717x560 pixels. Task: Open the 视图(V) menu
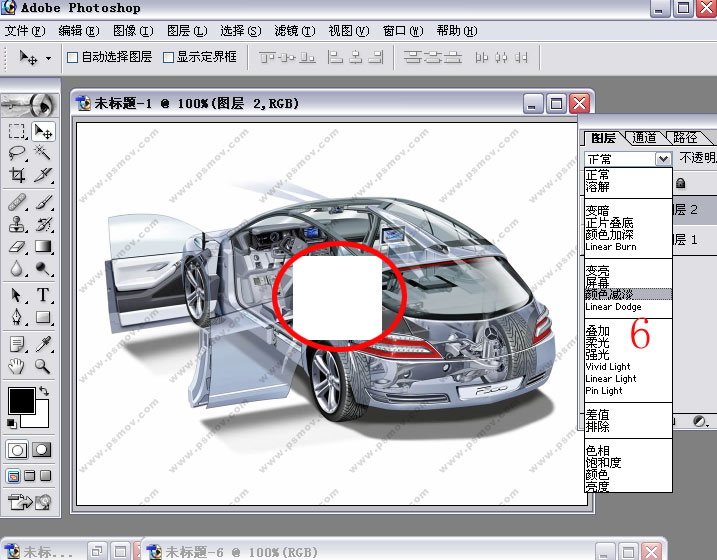click(x=349, y=31)
